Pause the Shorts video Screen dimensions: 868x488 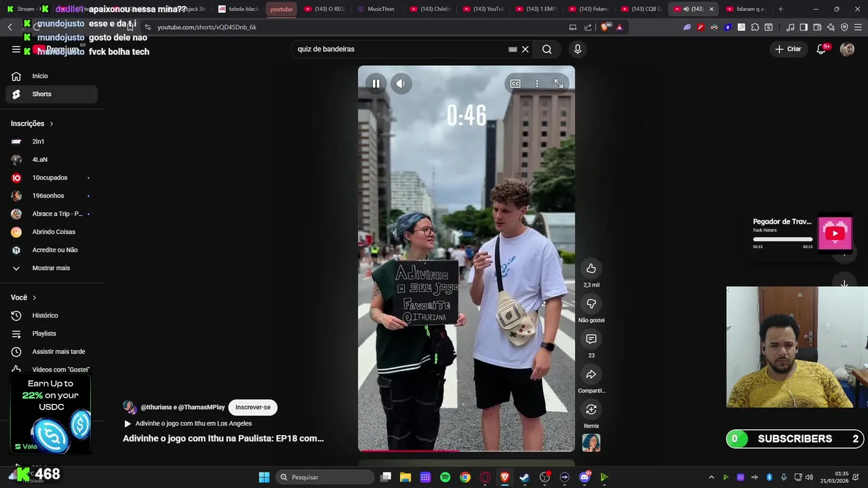coord(376,83)
